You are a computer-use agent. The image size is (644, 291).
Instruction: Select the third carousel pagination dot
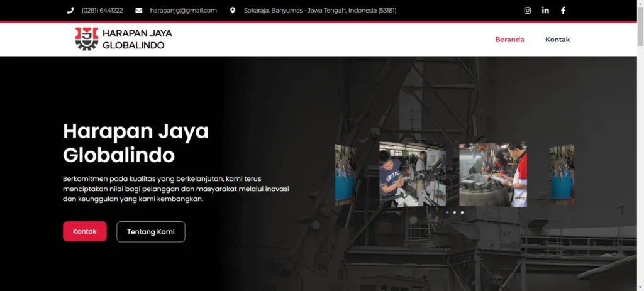(462, 212)
